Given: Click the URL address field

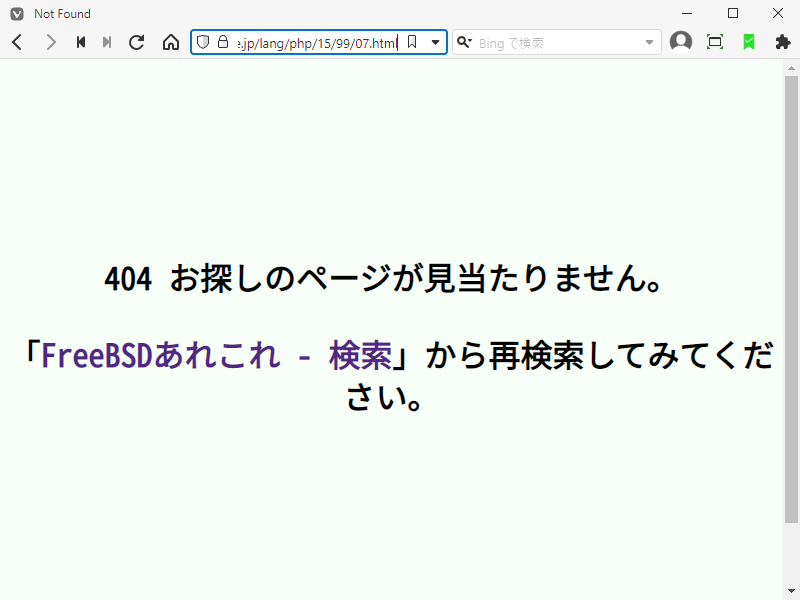Looking at the screenshot, I should tap(317, 43).
